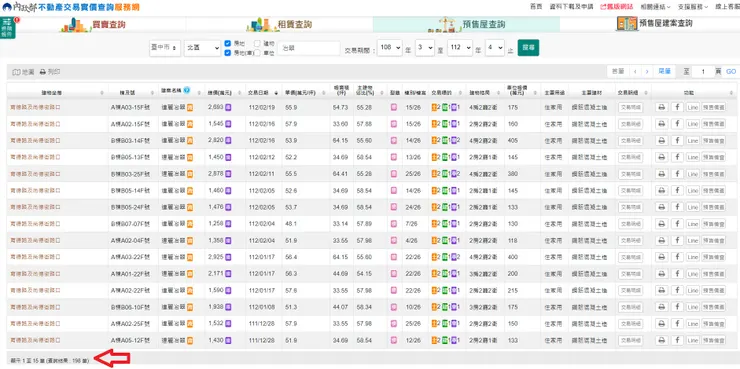Print the A02-22F row record
The image size is (740, 369).
coord(662,290)
